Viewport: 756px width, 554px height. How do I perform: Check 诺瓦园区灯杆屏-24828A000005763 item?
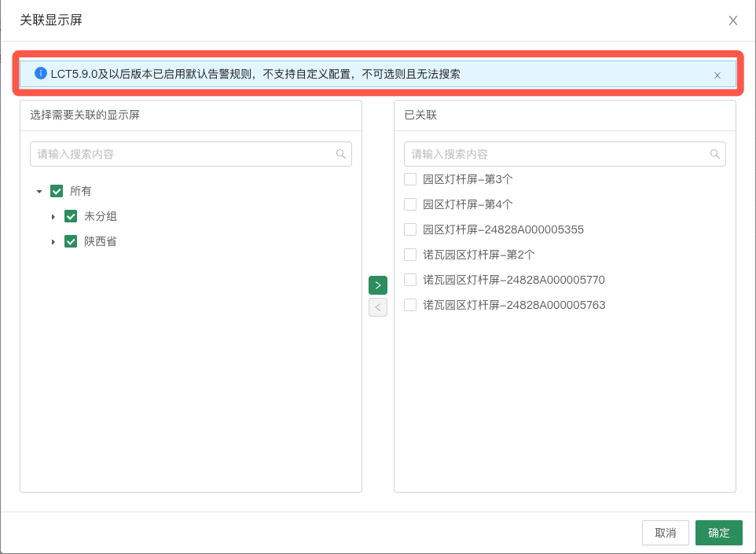[410, 305]
